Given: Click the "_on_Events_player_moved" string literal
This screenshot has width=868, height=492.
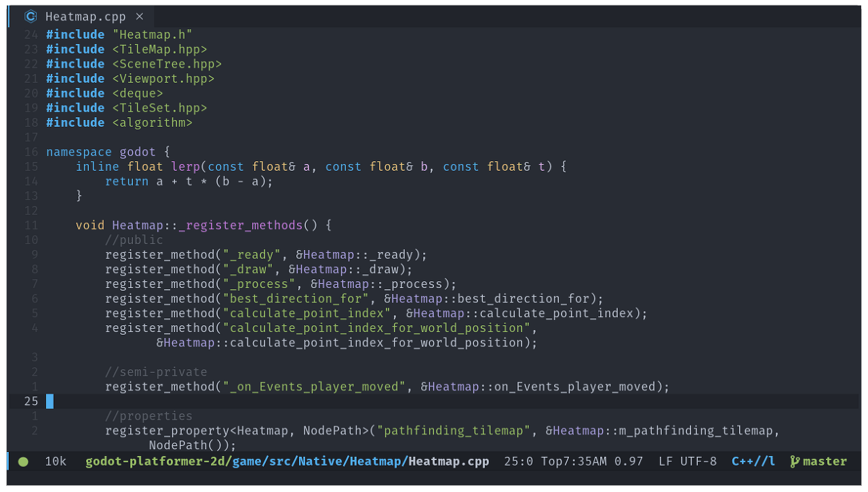Looking at the screenshot, I should click(314, 387).
